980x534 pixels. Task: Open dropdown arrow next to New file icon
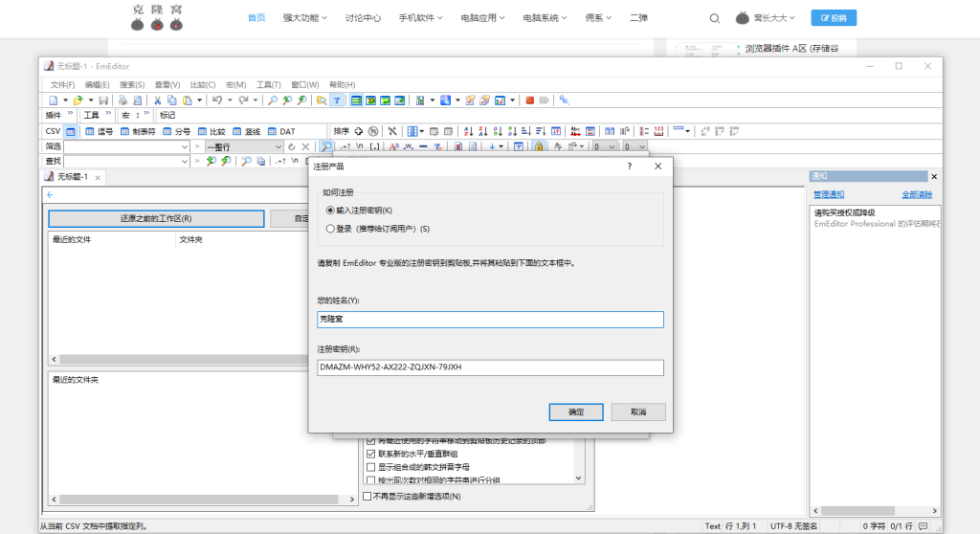tap(65, 100)
